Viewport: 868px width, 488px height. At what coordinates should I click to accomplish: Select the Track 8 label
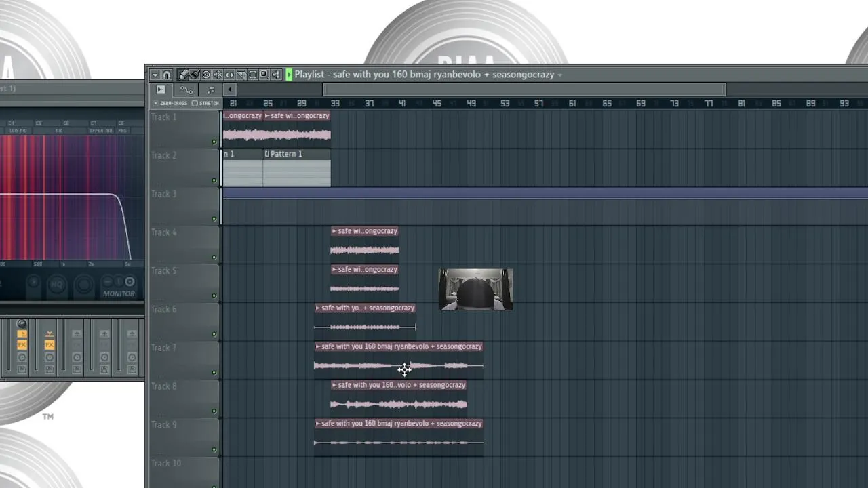[x=163, y=386]
